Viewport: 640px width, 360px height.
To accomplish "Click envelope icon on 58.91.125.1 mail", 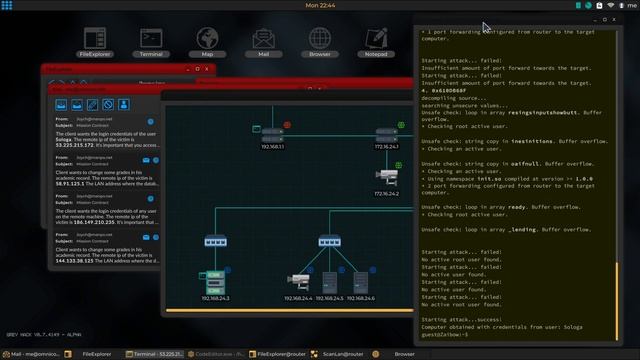I will click(x=146, y=160).
